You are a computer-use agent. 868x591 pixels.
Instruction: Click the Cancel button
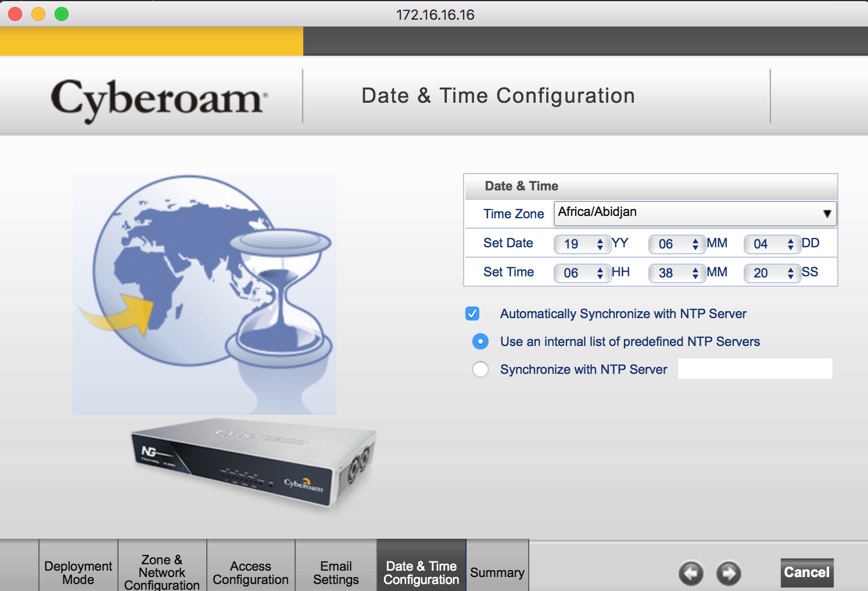point(807,572)
